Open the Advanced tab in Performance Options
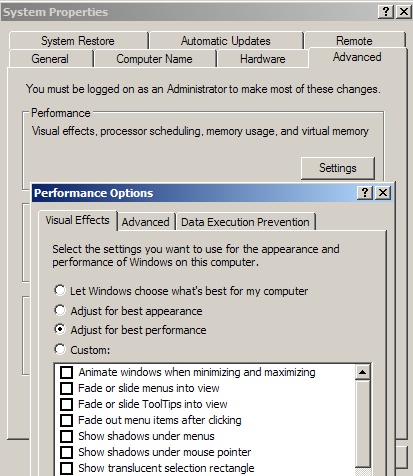413x476 pixels. tap(146, 222)
